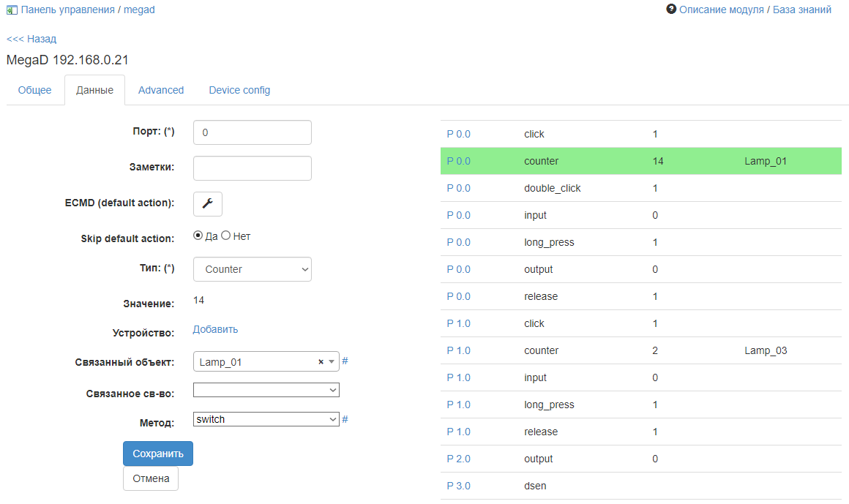Click the Отмена button

[x=151, y=478]
